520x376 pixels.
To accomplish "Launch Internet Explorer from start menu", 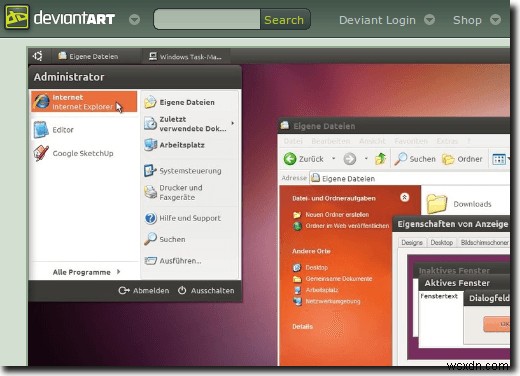I will click(84, 101).
